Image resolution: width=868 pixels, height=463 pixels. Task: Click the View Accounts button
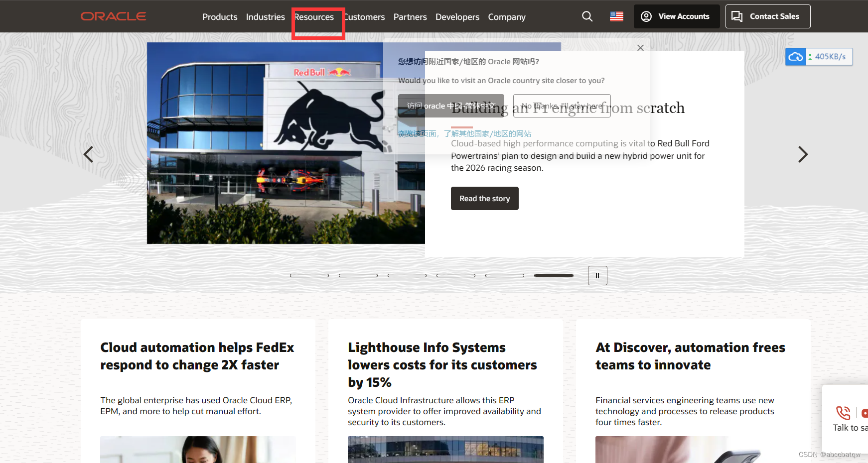click(x=677, y=16)
